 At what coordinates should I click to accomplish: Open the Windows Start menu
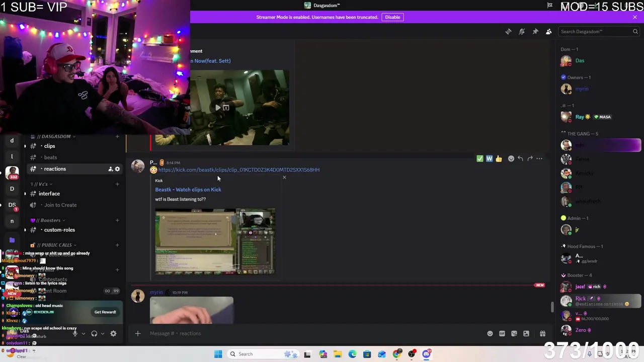pos(218,354)
